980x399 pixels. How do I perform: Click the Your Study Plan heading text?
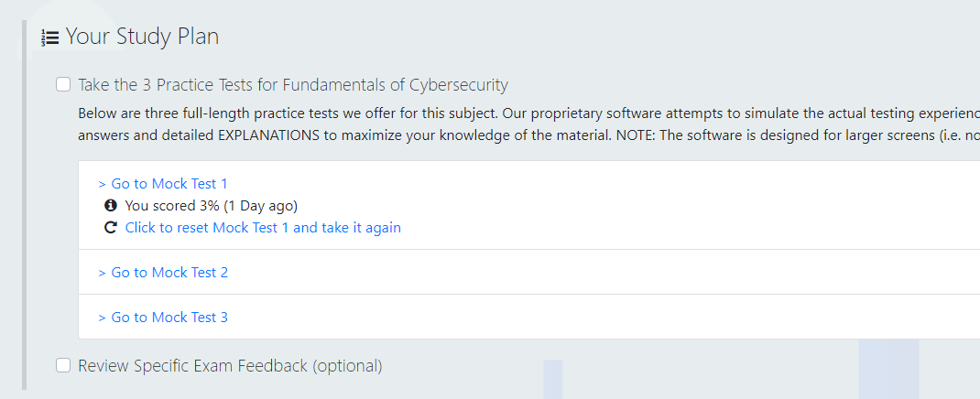tap(143, 37)
